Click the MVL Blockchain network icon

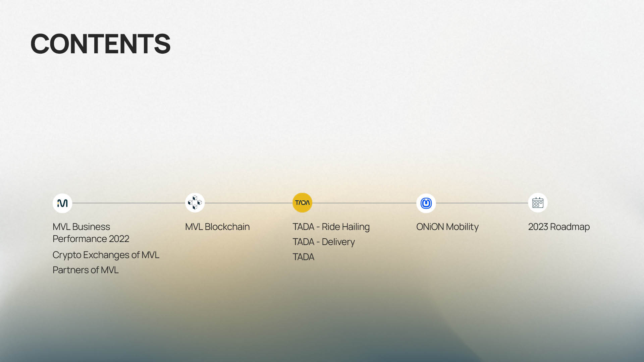pos(195,202)
